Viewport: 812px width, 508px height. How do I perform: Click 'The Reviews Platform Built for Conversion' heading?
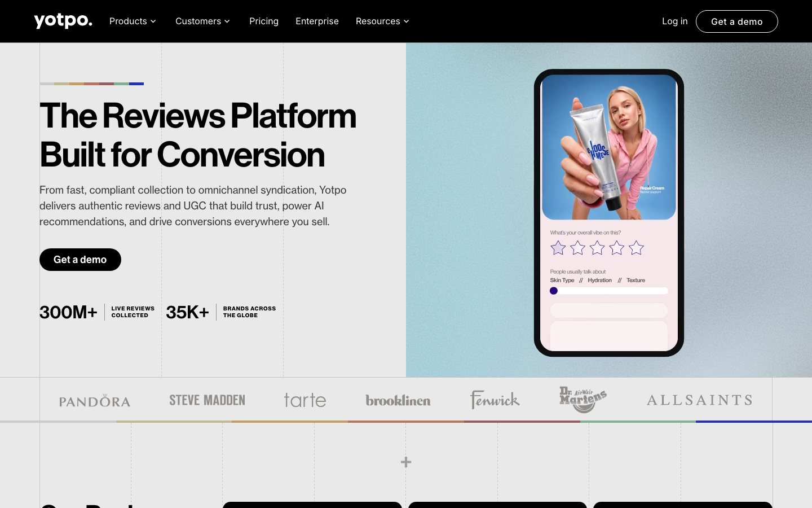[x=198, y=135]
